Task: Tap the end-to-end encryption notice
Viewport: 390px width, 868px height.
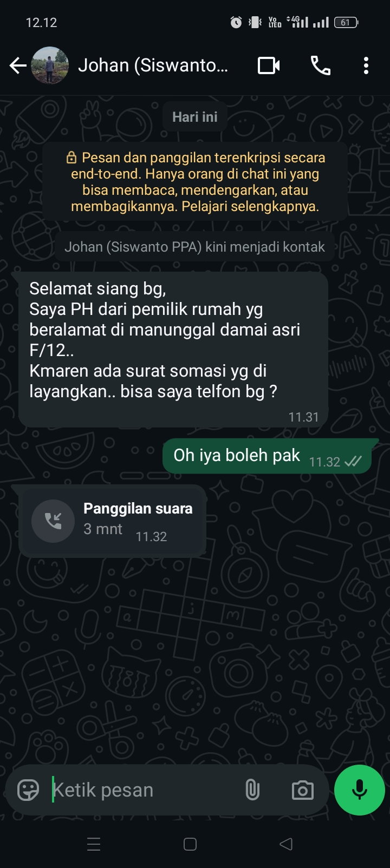Action: (195, 182)
